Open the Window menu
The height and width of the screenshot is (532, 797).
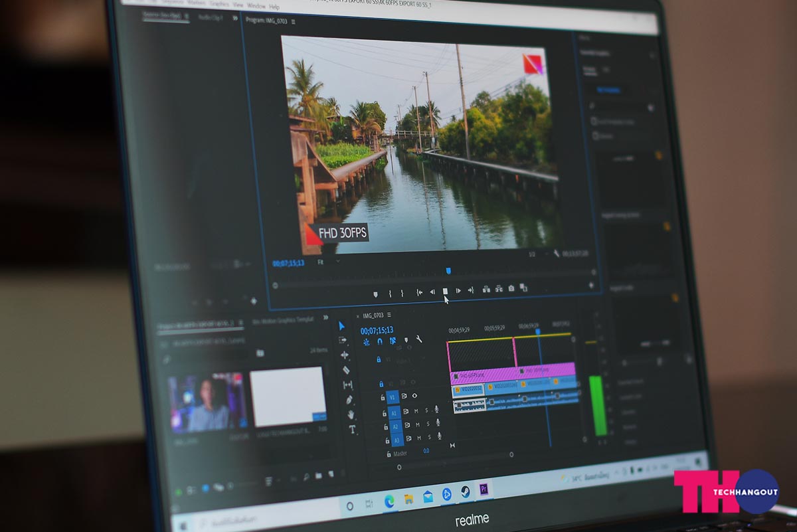coord(256,5)
